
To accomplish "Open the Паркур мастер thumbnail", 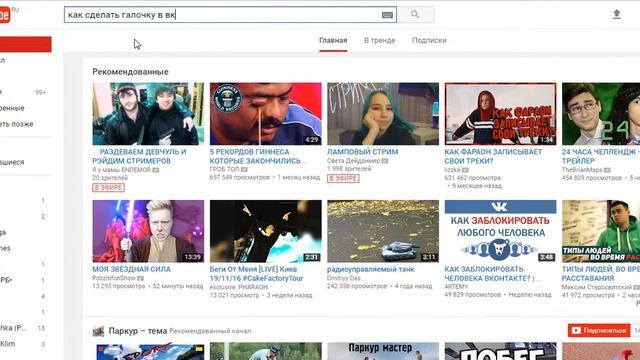I will pos(383,351).
